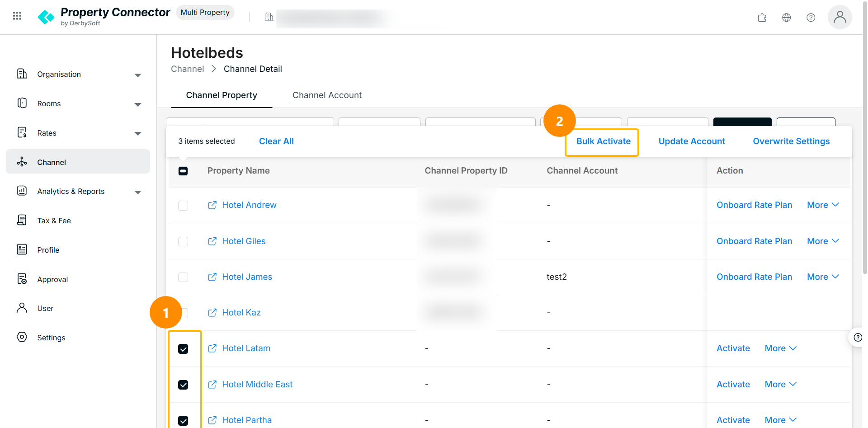
Task: Expand the Organisation menu arrow
Action: pos(138,75)
